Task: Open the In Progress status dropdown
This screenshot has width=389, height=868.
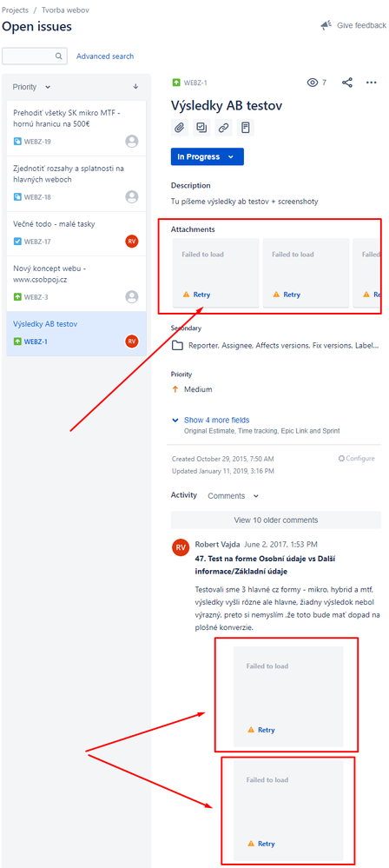Action: click(208, 156)
